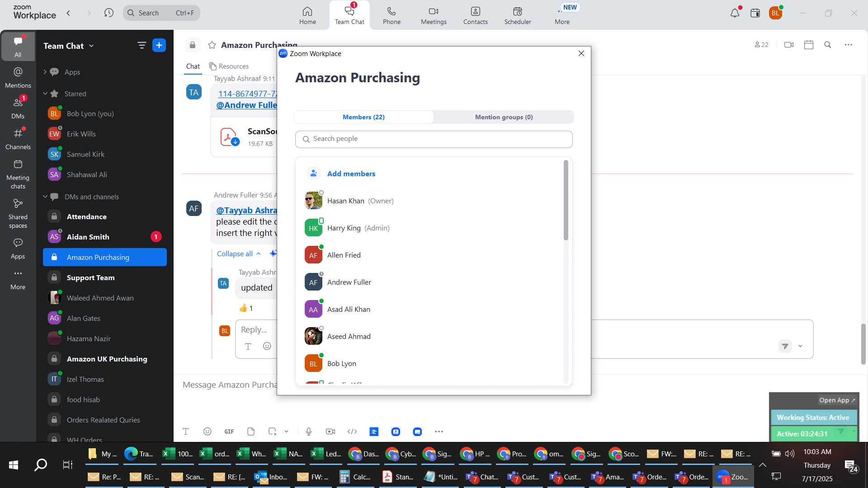The height and width of the screenshot is (488, 868).
Task: Open schedule meeting calendar icon in channel header
Action: tap(809, 45)
